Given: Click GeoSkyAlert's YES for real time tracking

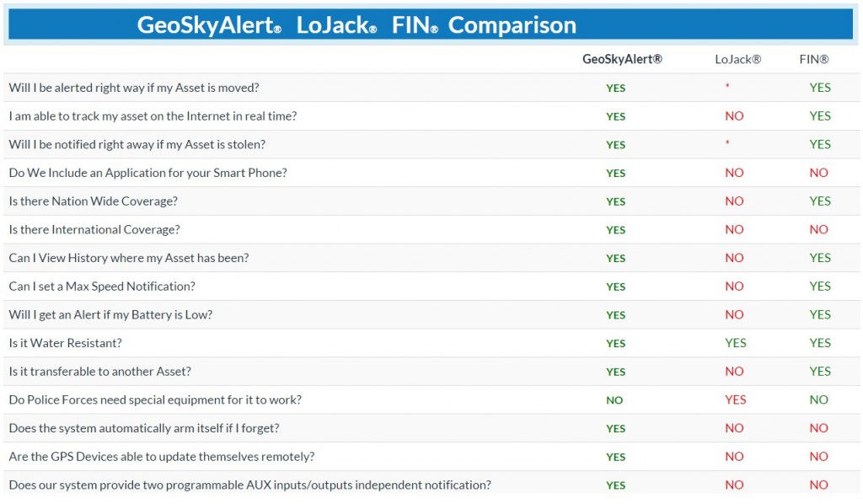Looking at the screenshot, I should [x=615, y=116].
